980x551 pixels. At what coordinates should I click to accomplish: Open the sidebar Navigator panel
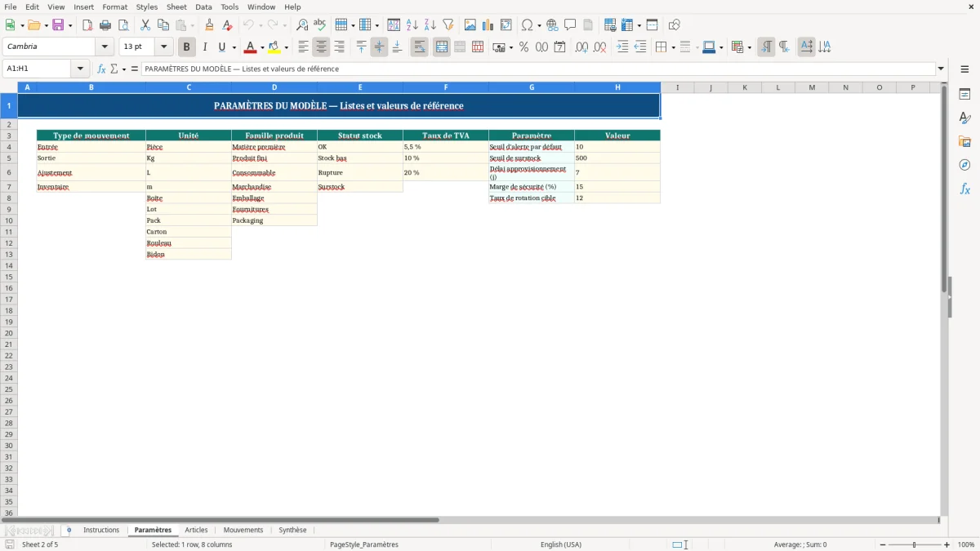pos(964,165)
